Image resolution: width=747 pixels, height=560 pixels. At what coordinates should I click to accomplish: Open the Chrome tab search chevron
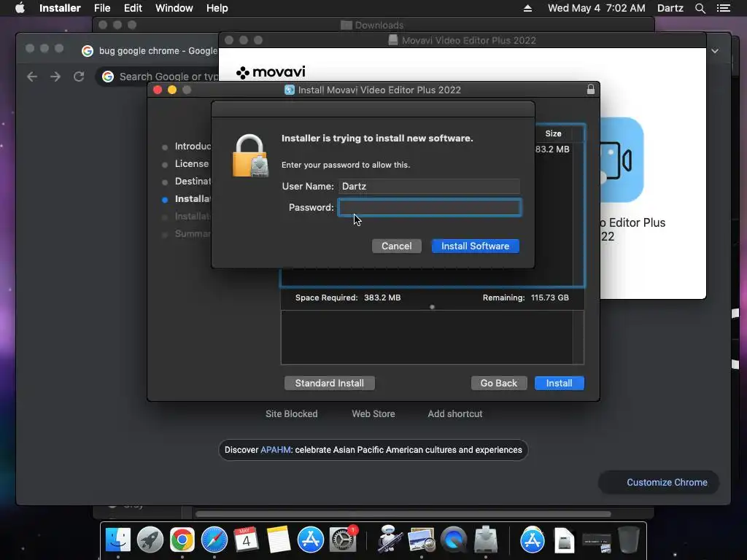point(715,51)
